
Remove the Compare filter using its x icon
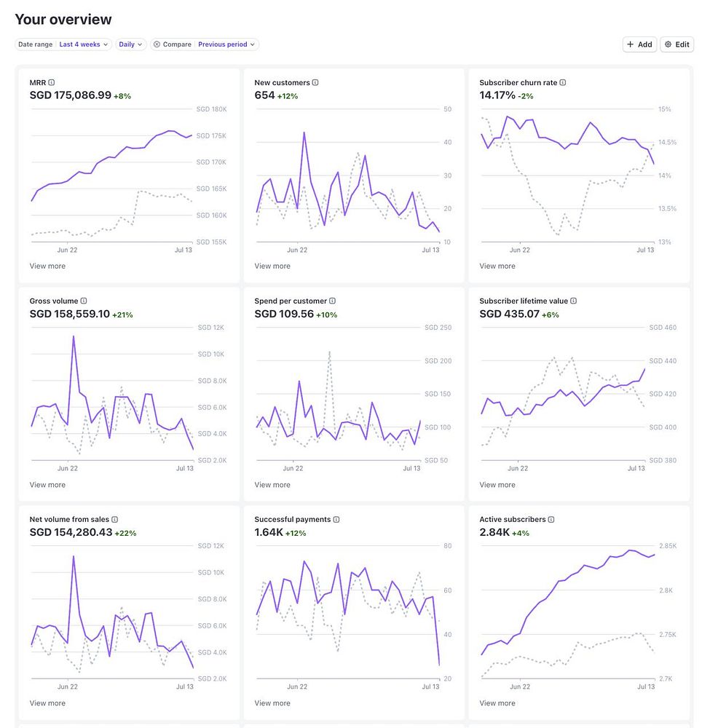click(x=157, y=44)
